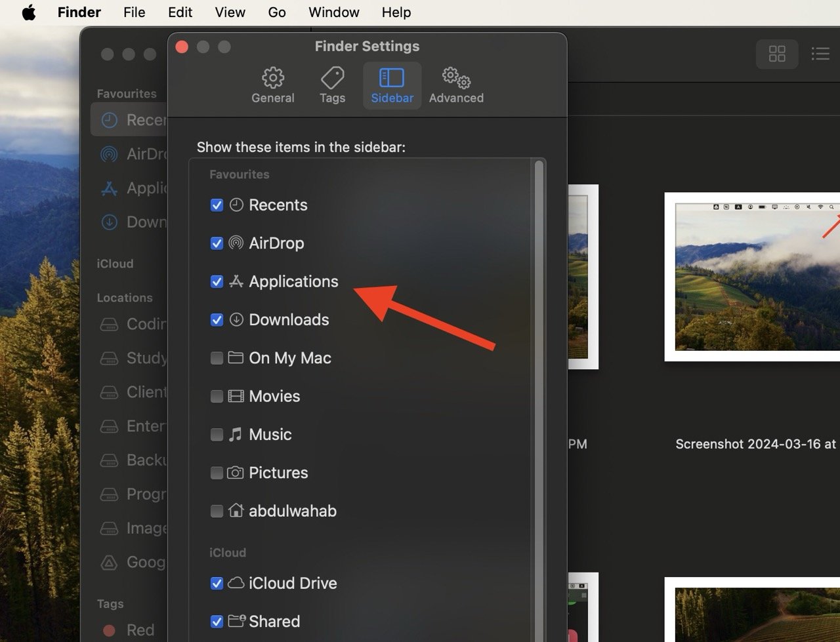Click the Applications icon in settings list

(236, 281)
